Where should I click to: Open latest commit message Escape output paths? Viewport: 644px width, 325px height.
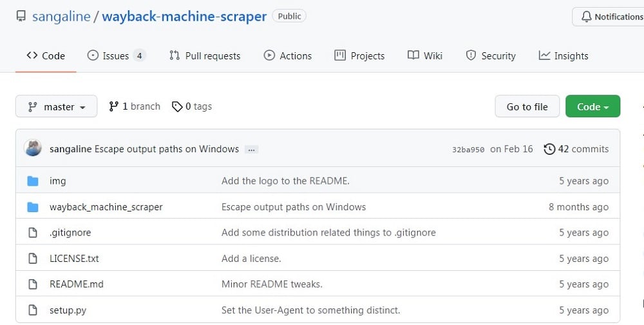pos(167,149)
